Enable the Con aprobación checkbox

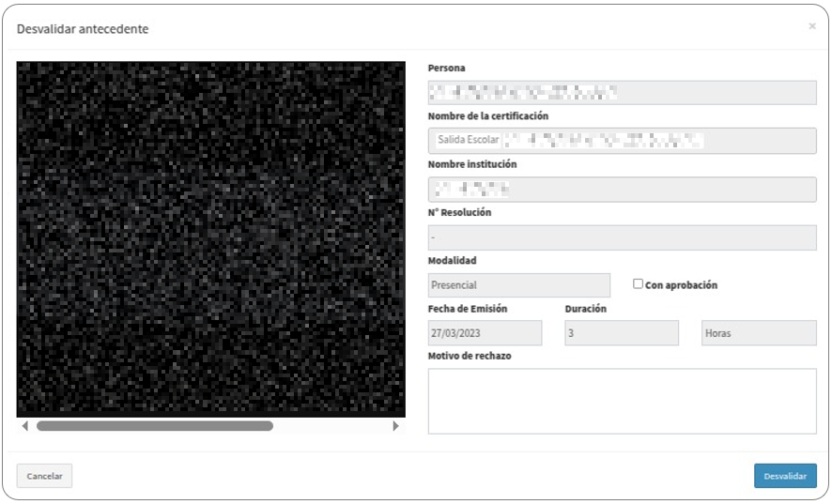[638, 283]
